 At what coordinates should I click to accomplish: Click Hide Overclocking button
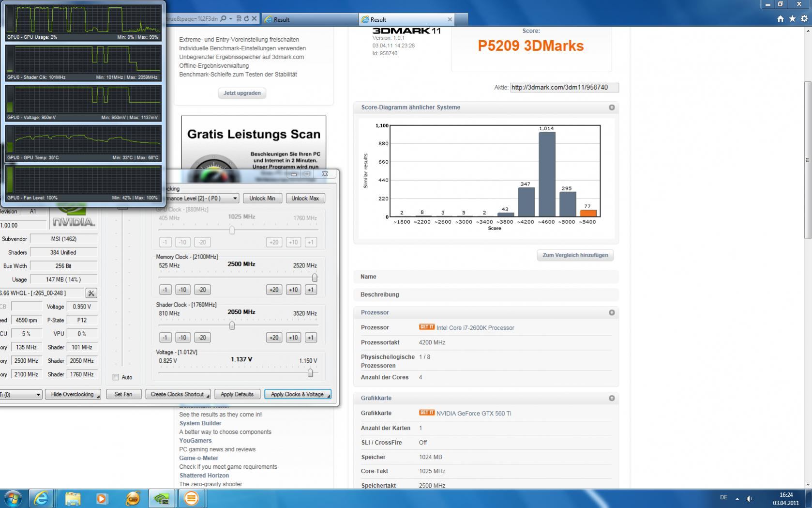pyautogui.click(x=73, y=394)
